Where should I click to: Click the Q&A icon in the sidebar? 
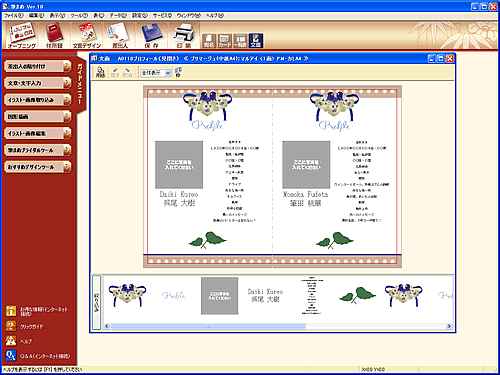[x=11, y=356]
